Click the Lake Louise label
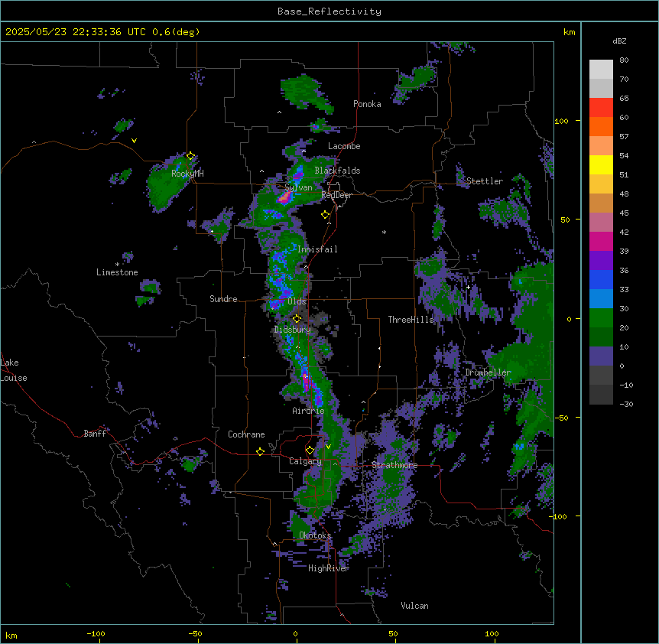The image size is (659, 644). pos(14,370)
